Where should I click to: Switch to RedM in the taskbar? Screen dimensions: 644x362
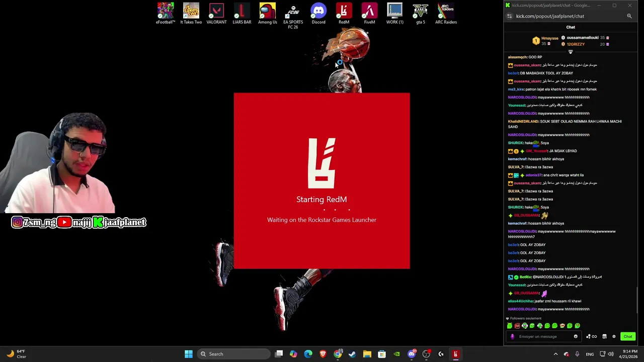pos(455,354)
